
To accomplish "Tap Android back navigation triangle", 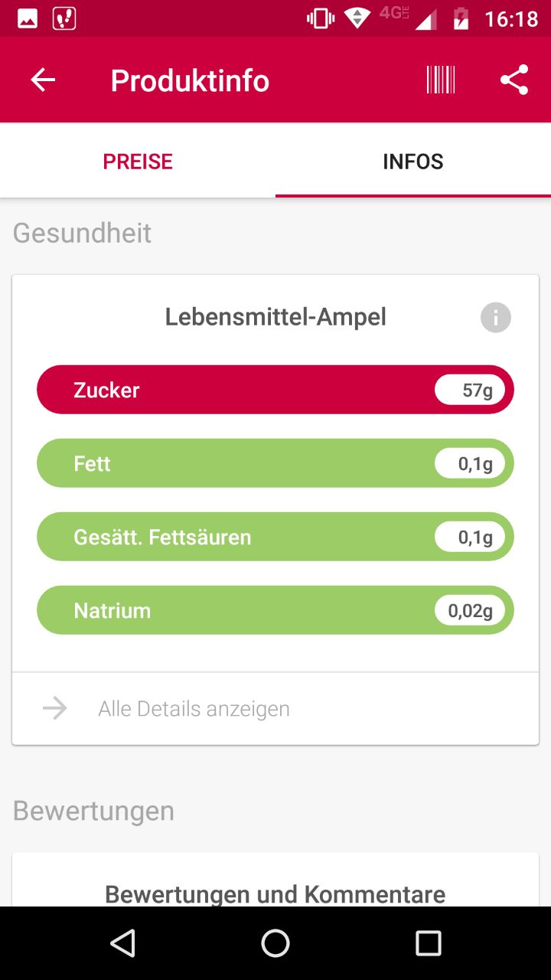I will click(122, 943).
